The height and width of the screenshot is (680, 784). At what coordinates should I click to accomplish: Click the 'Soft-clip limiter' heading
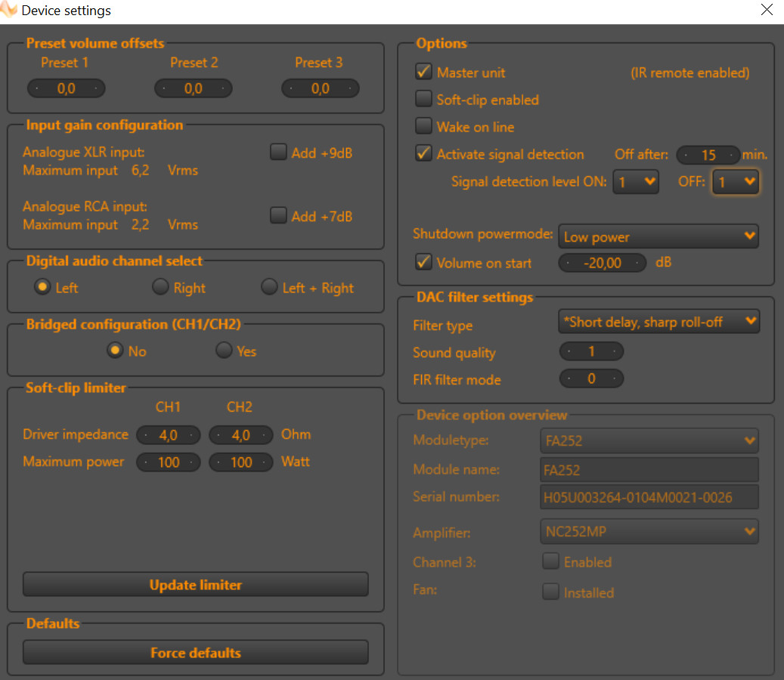click(x=76, y=388)
